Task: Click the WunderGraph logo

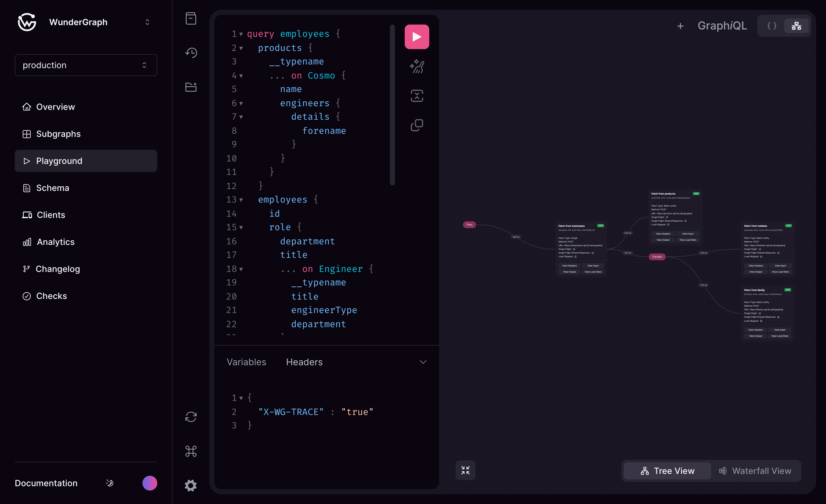Action: click(27, 22)
